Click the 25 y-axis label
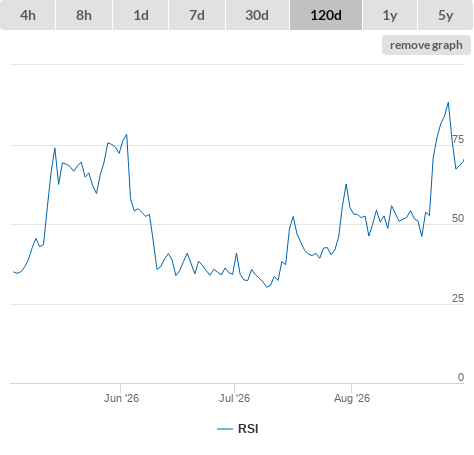Image resolution: width=474 pixels, height=455 pixels. (x=458, y=298)
